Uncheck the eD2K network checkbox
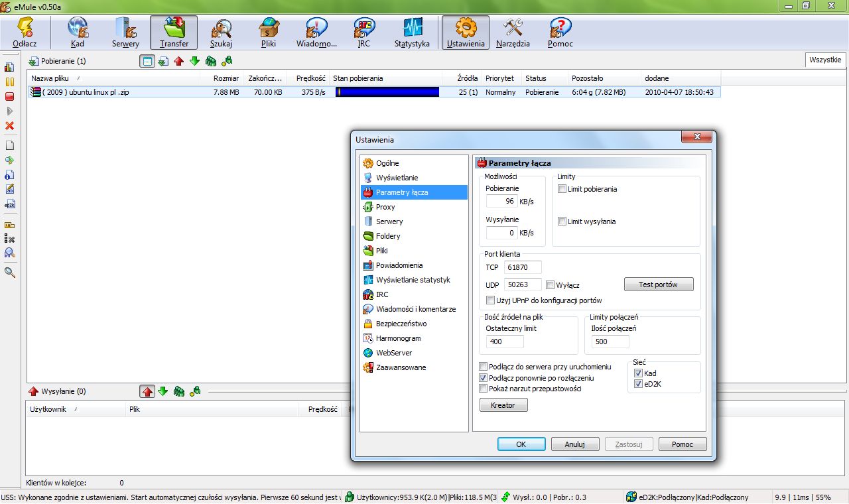The height and width of the screenshot is (504, 849). click(x=639, y=384)
